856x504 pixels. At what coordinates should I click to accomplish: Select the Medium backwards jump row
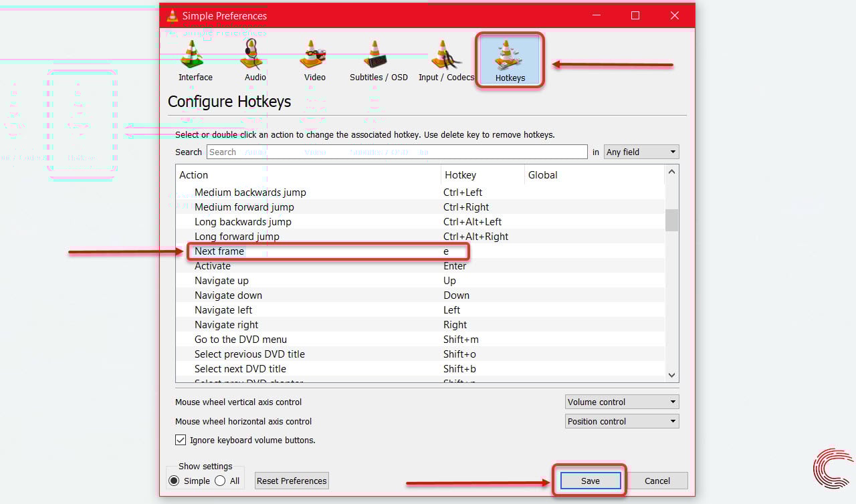coord(421,193)
